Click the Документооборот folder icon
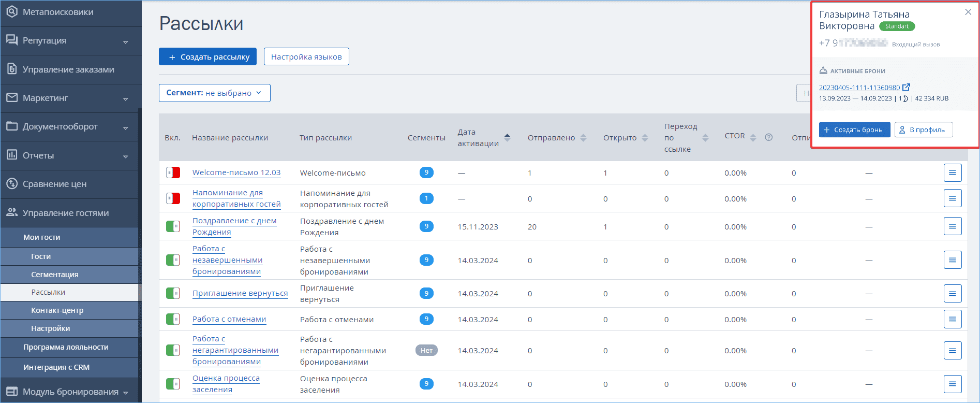 12,126
